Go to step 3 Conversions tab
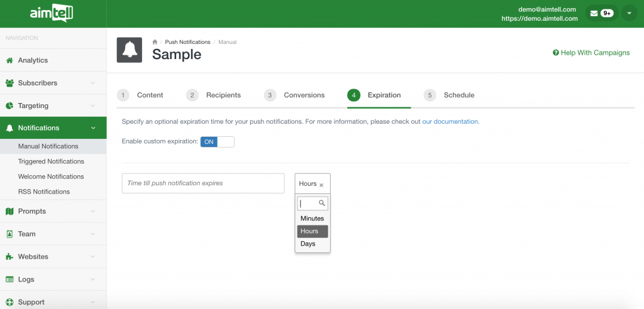Screen dimensions: 644x309 point(294,95)
